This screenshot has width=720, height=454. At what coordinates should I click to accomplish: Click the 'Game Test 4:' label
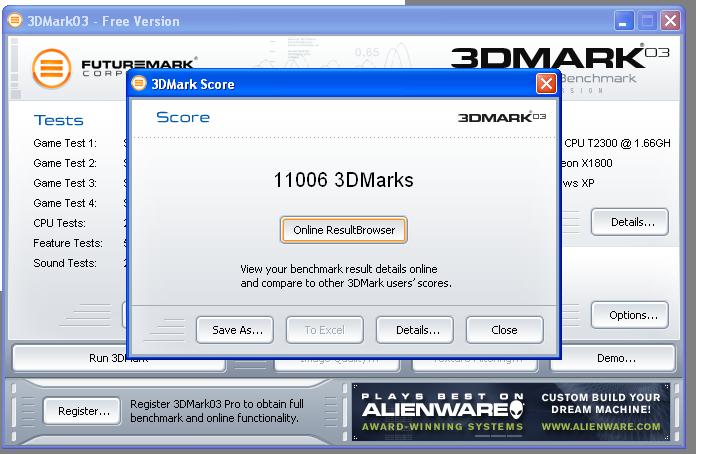(65, 203)
